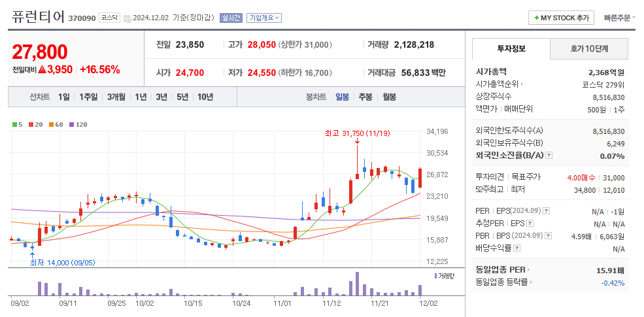
Task: Select the 10년 line chart period
Action: [205, 97]
